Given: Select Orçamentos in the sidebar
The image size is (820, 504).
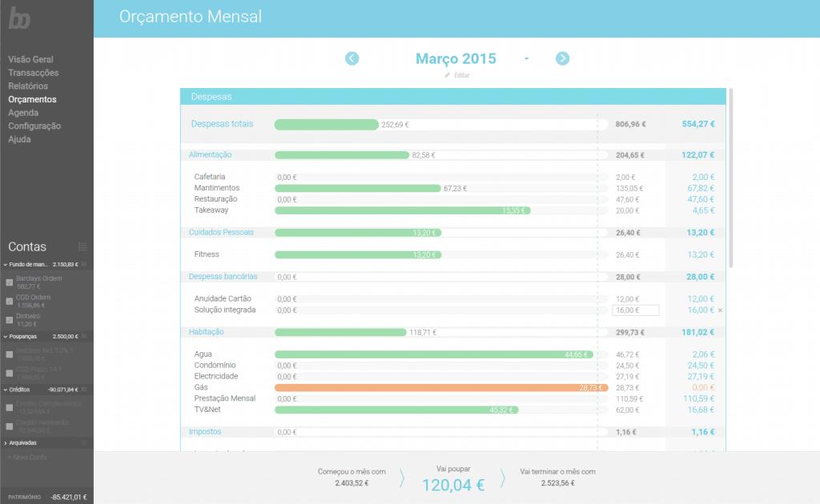Looking at the screenshot, I should tap(32, 99).
